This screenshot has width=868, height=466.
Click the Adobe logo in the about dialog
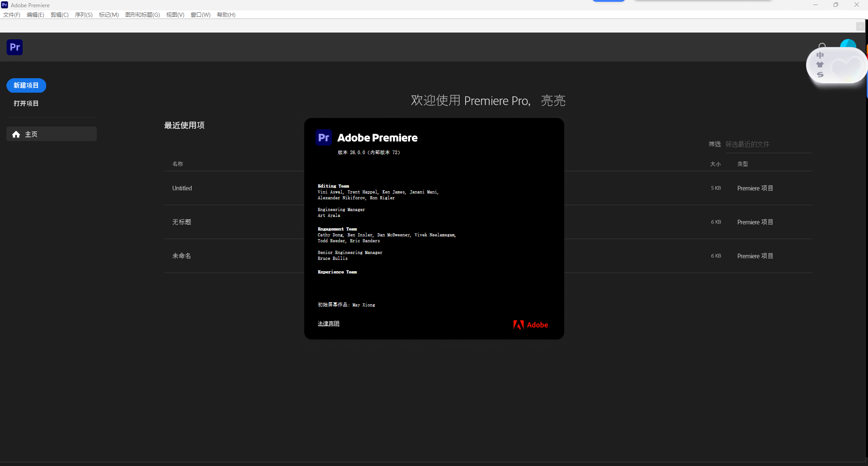[530, 324]
